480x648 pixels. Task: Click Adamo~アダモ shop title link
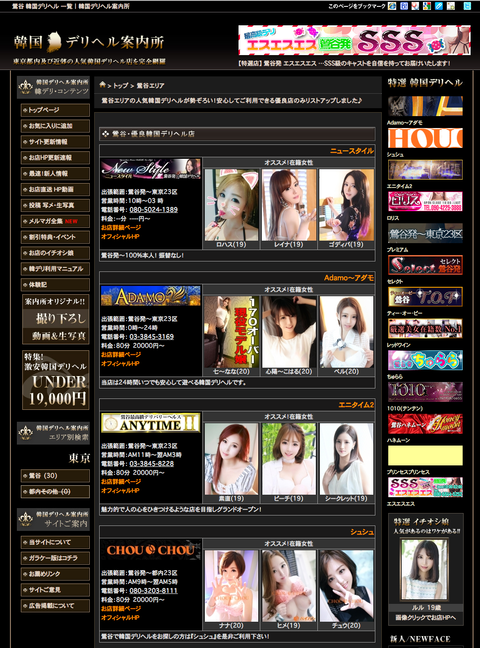349,278
